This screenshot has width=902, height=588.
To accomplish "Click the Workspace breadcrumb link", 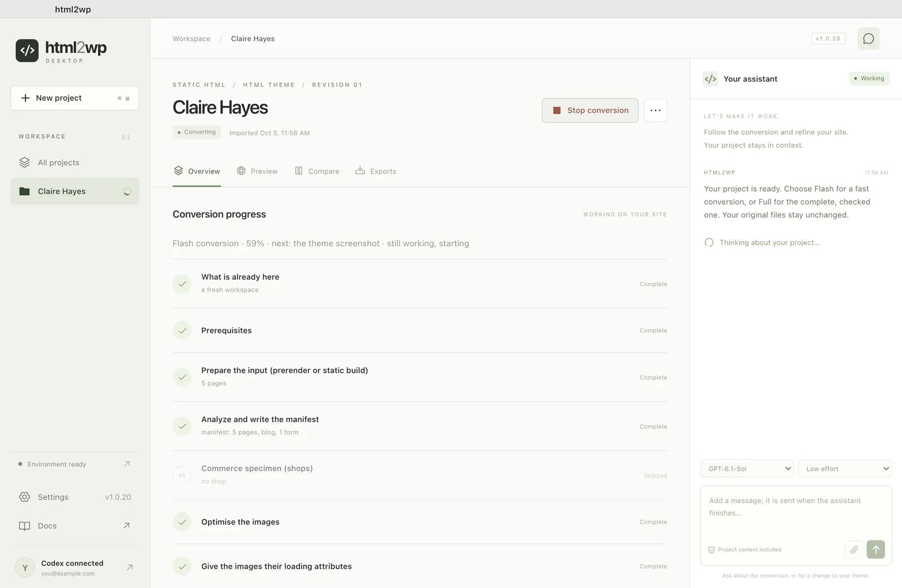I will (192, 39).
